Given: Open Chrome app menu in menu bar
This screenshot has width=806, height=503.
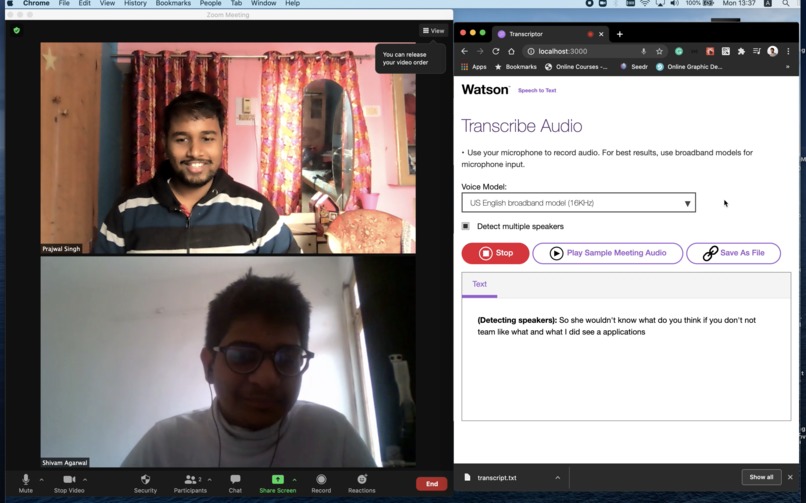Looking at the screenshot, I should [36, 3].
